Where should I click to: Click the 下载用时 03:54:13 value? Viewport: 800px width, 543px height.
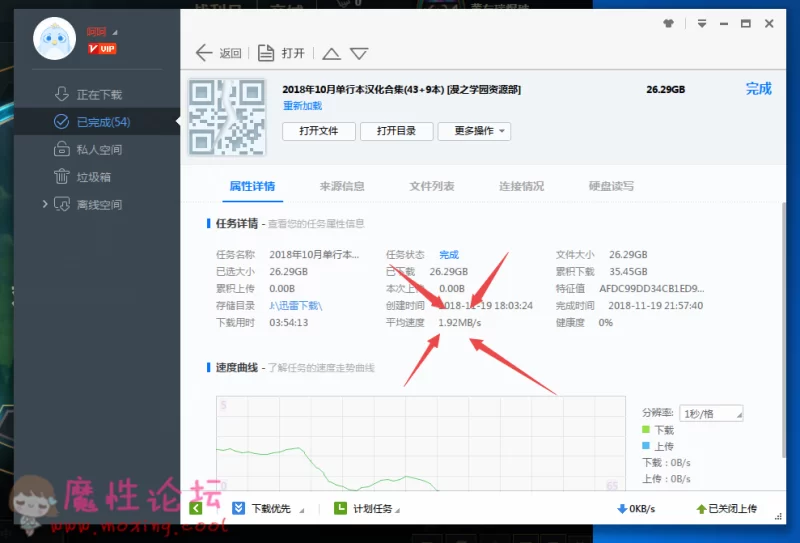(289, 323)
